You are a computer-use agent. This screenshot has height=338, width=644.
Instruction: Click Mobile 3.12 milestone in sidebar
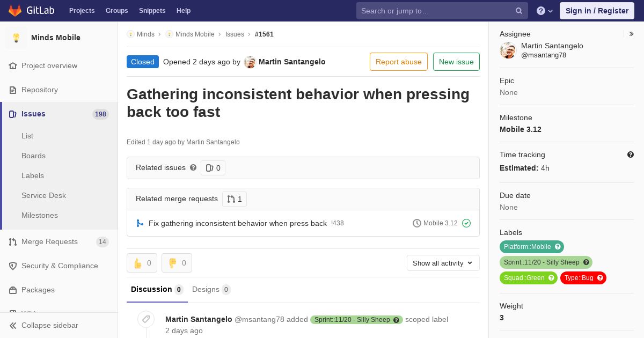521,129
